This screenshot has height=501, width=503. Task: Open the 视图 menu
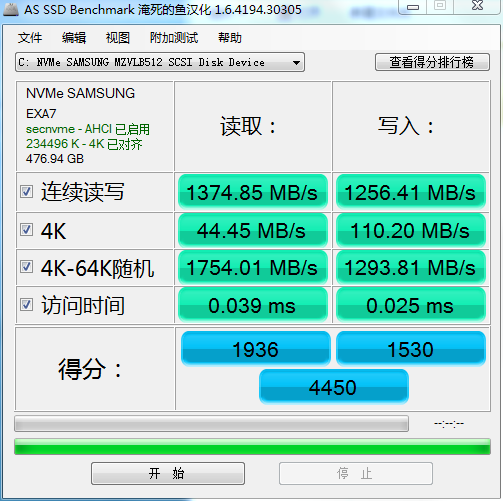pyautogui.click(x=118, y=38)
